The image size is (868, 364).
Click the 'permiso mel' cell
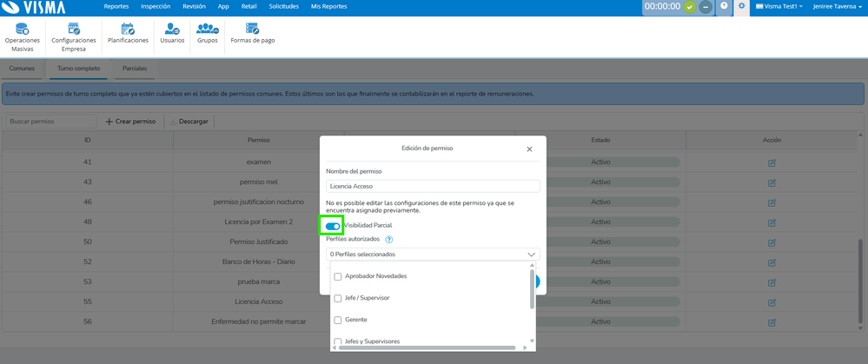259,182
